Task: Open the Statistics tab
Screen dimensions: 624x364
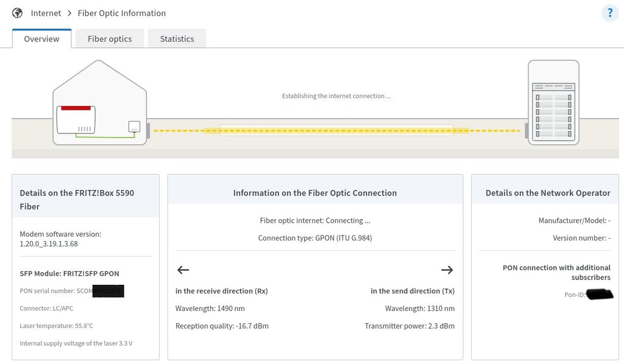Action: (x=177, y=39)
